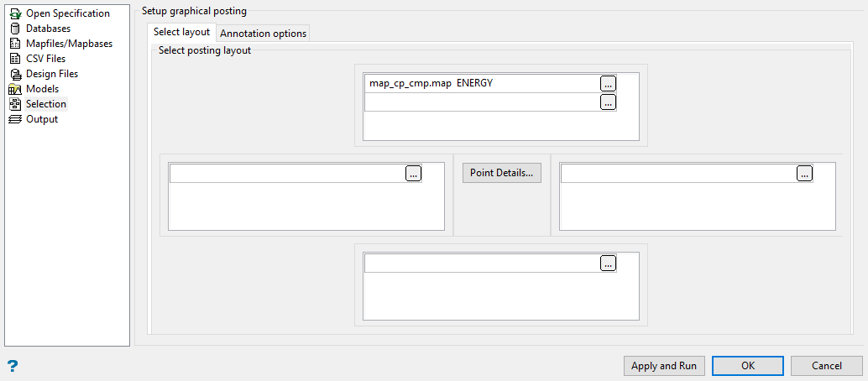Select Output tree entry

click(42, 119)
